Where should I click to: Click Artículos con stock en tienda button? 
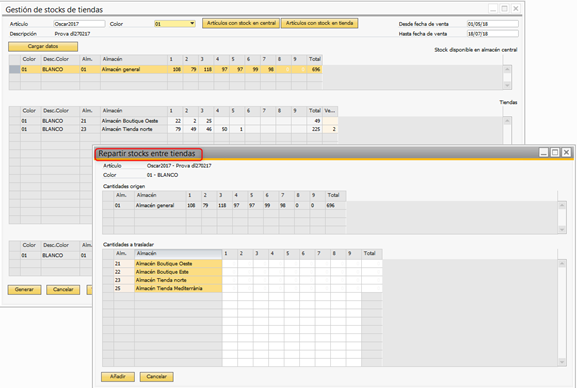point(319,23)
